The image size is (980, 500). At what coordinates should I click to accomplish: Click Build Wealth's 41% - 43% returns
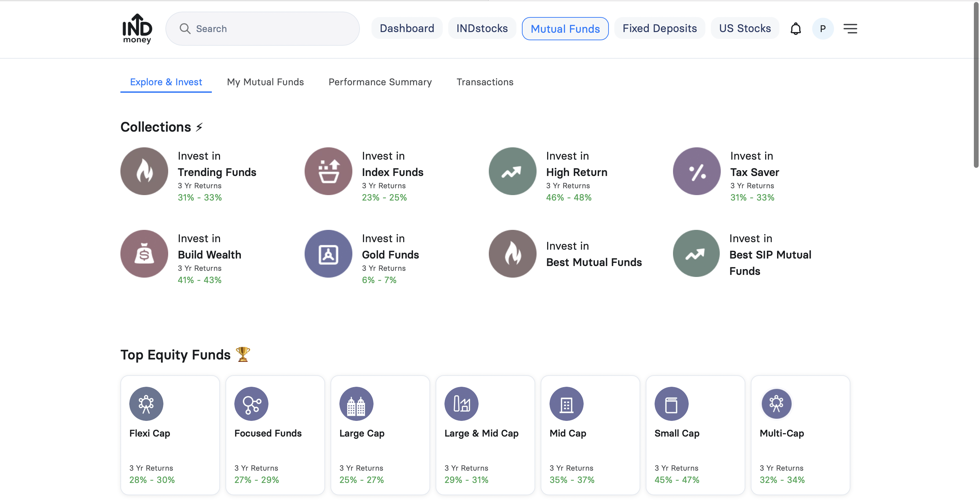(x=199, y=280)
